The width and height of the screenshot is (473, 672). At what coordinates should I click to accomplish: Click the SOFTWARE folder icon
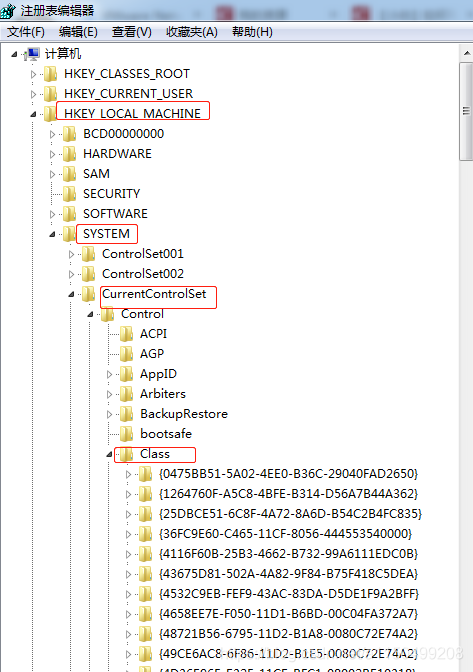point(69,214)
